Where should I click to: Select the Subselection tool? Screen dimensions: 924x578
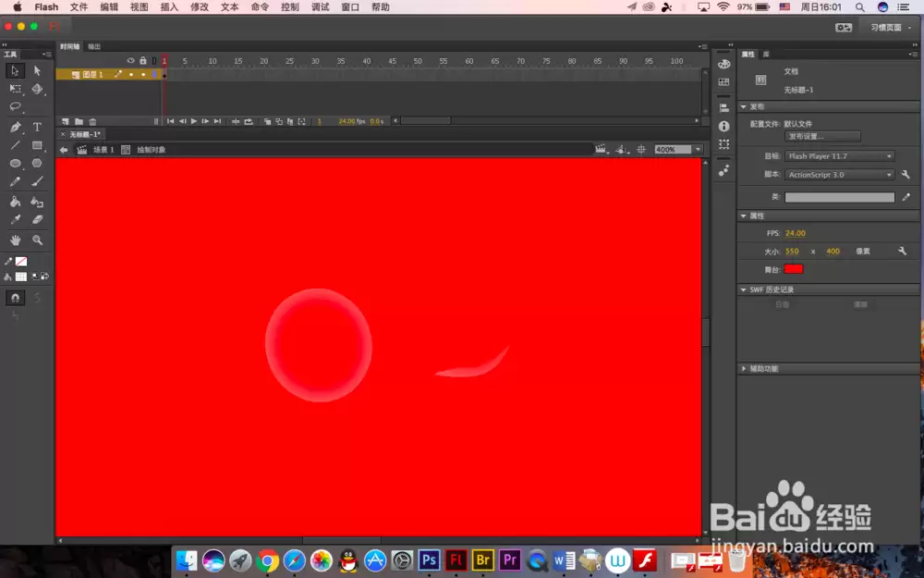coord(37,71)
